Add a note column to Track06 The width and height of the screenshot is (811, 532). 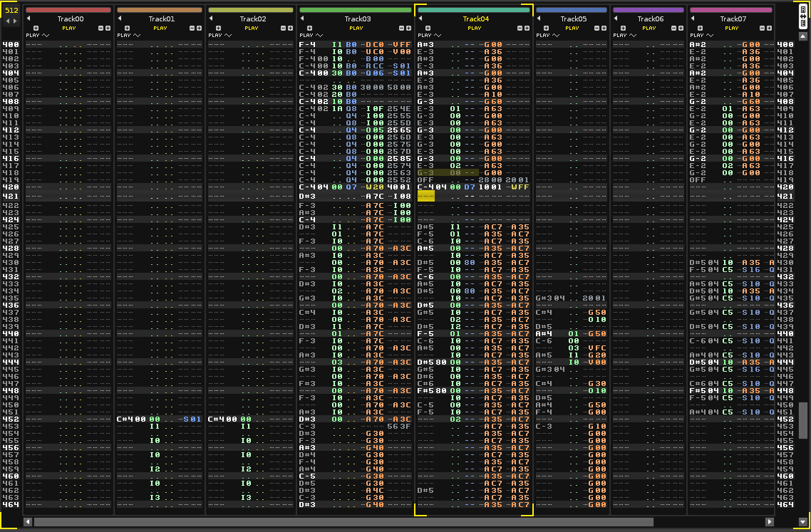click(x=623, y=28)
